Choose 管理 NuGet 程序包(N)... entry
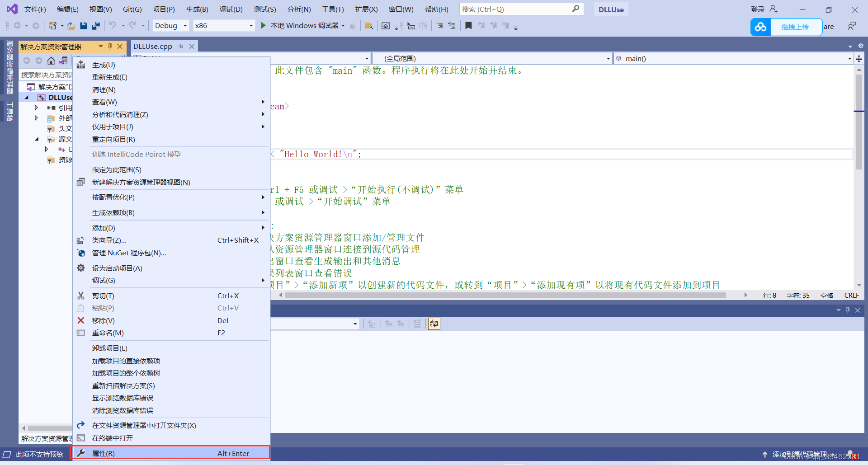Viewport: 868px width, 465px height. pyautogui.click(x=171, y=253)
